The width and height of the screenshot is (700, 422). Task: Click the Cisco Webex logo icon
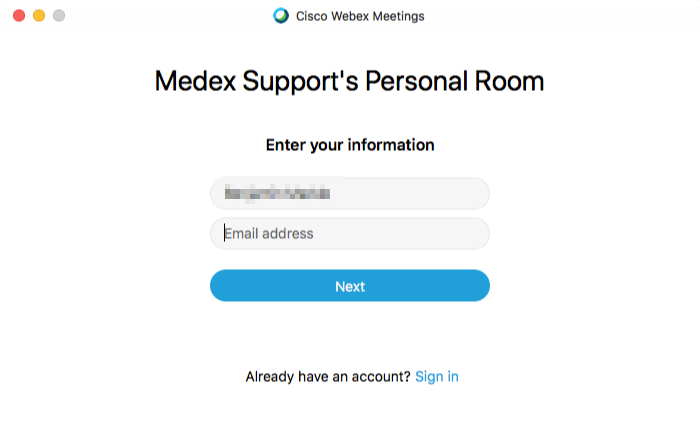pyautogui.click(x=281, y=16)
